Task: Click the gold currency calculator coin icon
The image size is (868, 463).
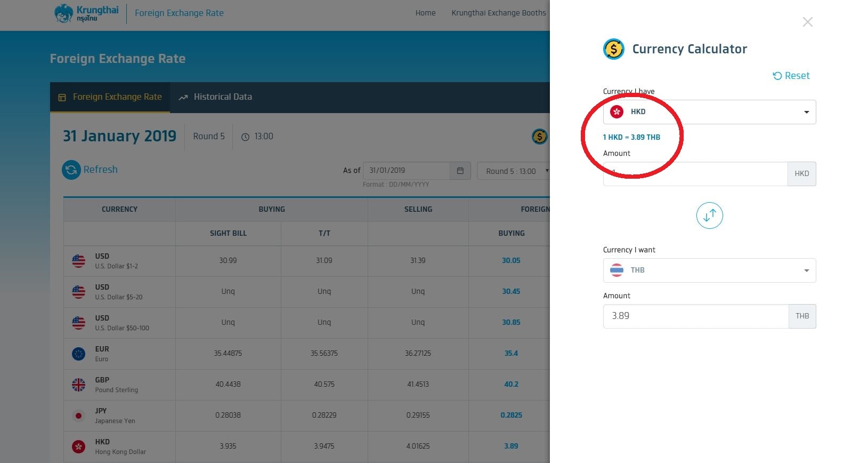Action: point(539,137)
